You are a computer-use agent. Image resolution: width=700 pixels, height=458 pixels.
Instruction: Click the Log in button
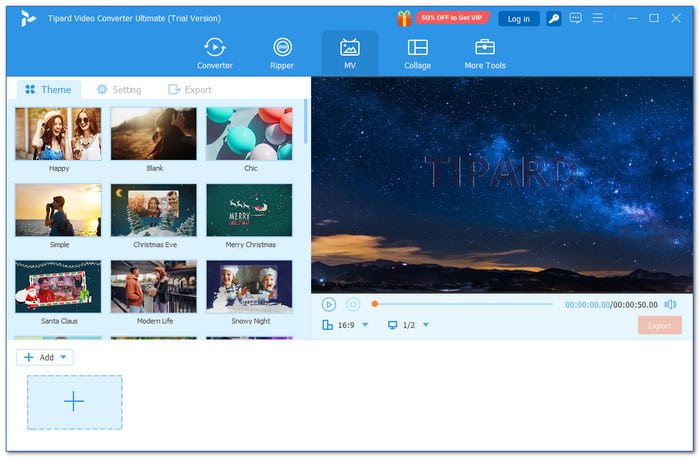pyautogui.click(x=519, y=18)
